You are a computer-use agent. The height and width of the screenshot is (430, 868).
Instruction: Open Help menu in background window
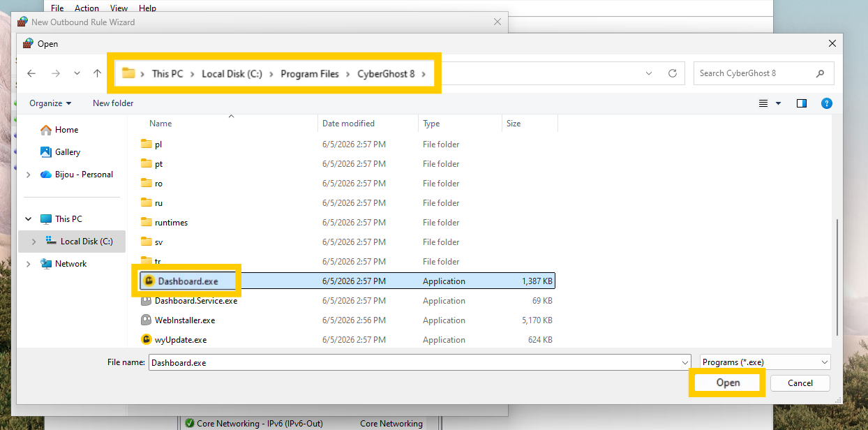pos(147,8)
